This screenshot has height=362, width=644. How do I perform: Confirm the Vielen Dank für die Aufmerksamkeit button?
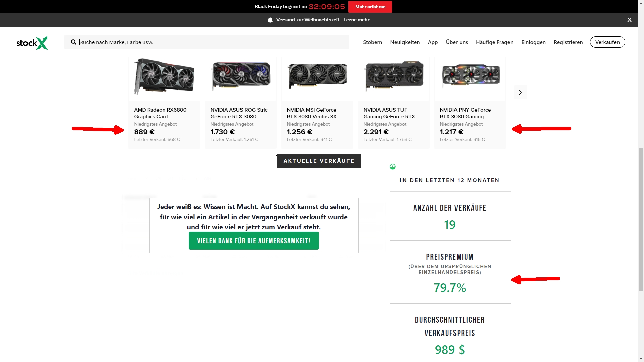coord(254,241)
